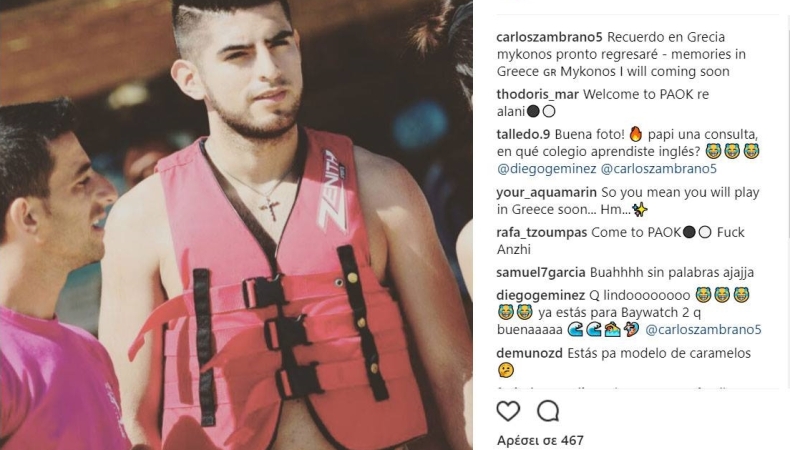Open thodoris_mar commenter profile

[x=538, y=95]
